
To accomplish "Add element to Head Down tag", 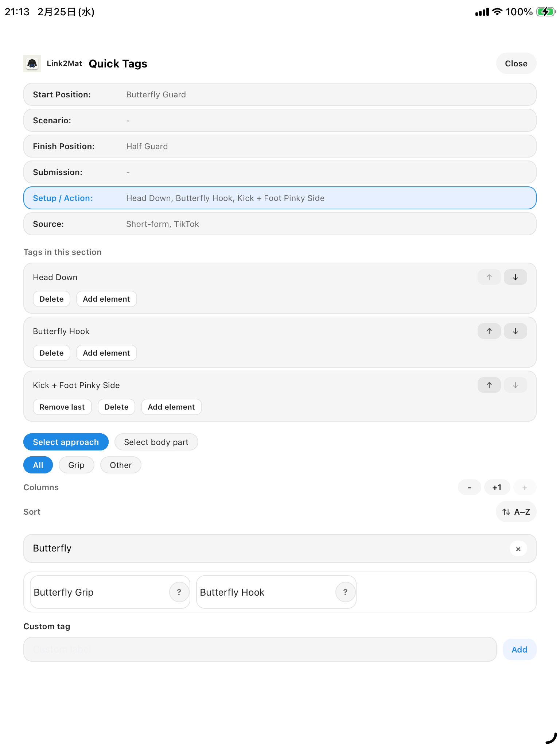I will [106, 299].
